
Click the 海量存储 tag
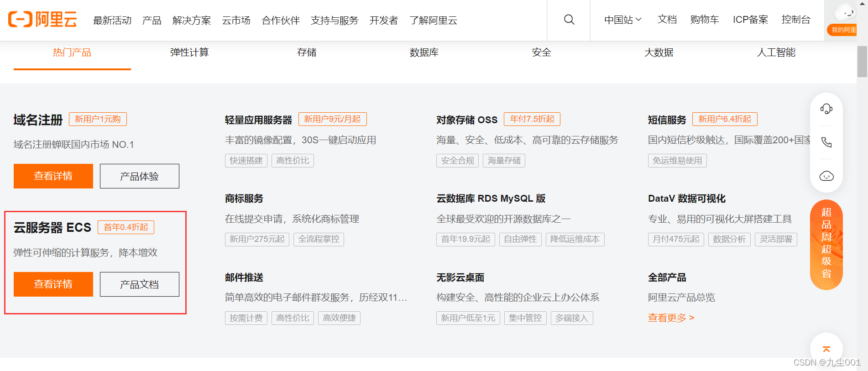click(x=504, y=161)
